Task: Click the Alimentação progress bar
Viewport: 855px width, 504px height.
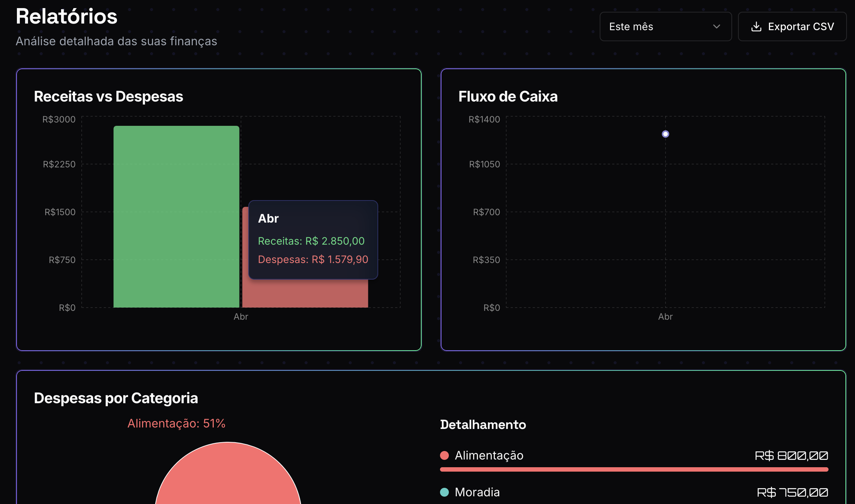Action: [634, 469]
